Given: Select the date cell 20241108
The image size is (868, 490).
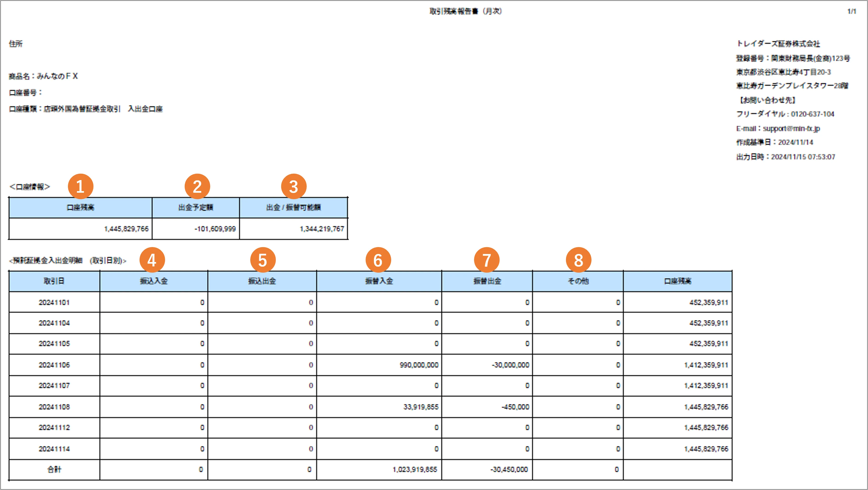Looking at the screenshot, I should (54, 407).
